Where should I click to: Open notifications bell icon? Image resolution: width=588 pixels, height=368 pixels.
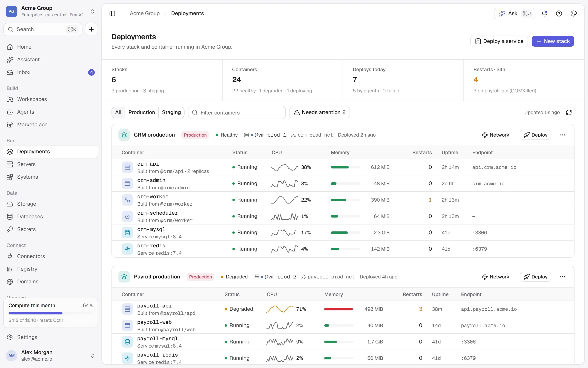pos(544,13)
